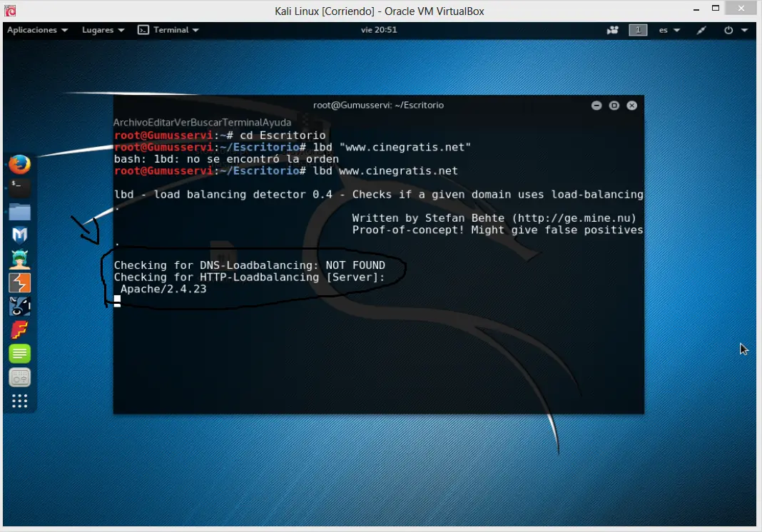Expand the system menu arrow beside power
The height and width of the screenshot is (532, 762).
(x=744, y=30)
